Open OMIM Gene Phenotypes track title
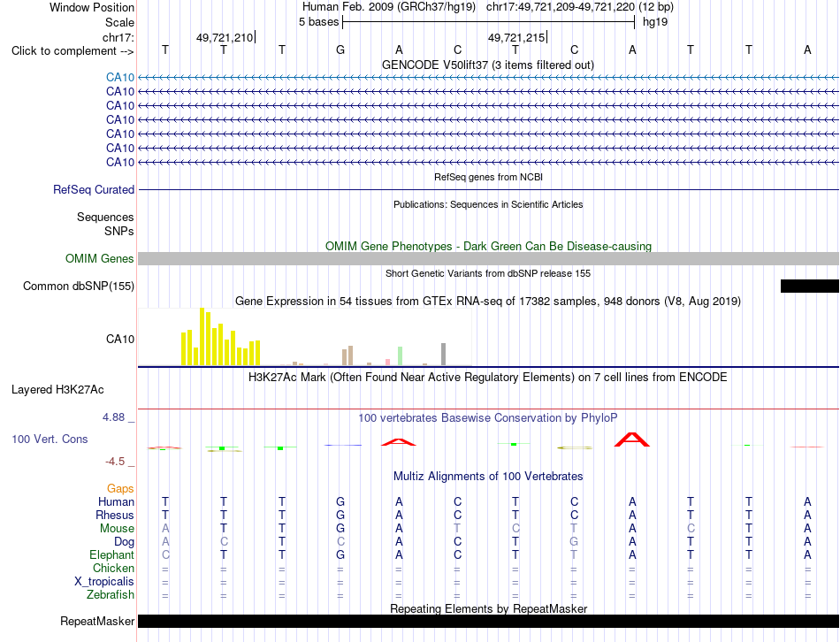 click(489, 246)
